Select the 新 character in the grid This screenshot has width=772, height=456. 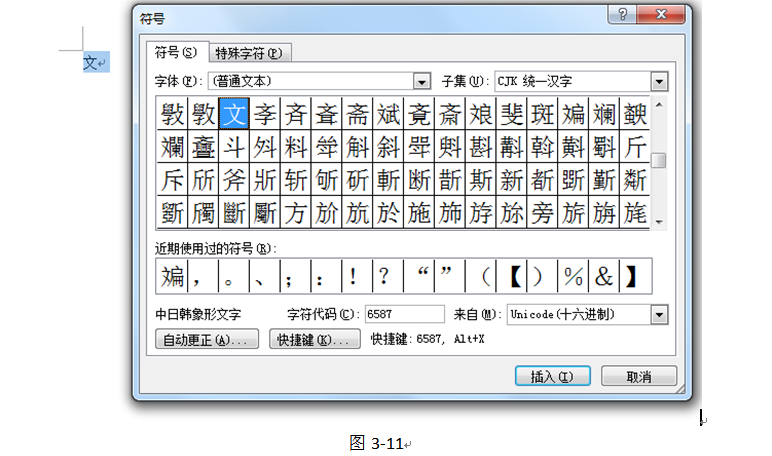point(512,180)
